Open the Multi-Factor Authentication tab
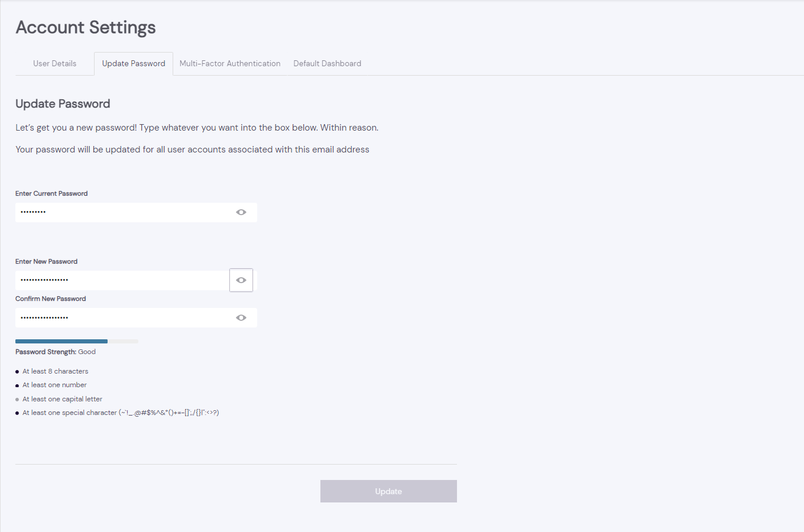Screen dimensions: 804x532 [x=230, y=64]
